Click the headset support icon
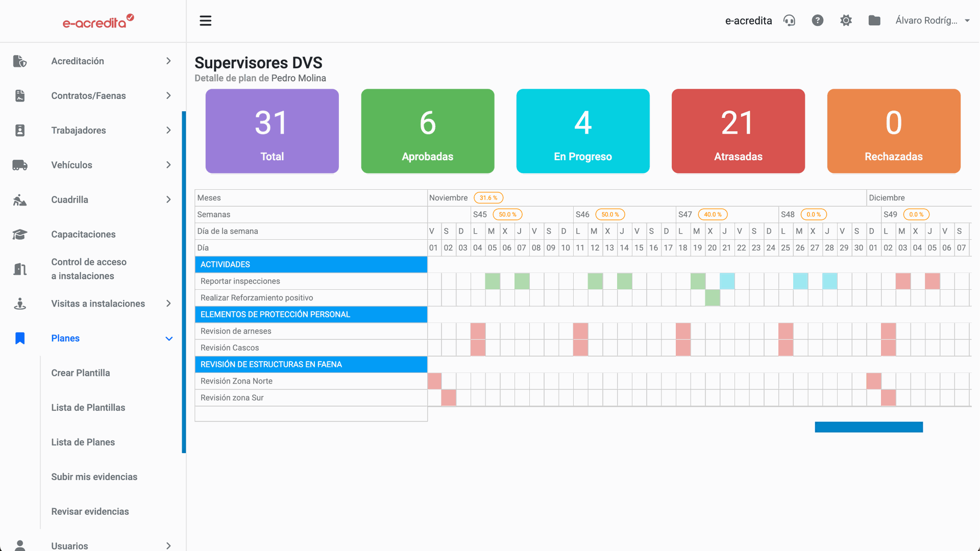This screenshot has width=980, height=551. 789,20
